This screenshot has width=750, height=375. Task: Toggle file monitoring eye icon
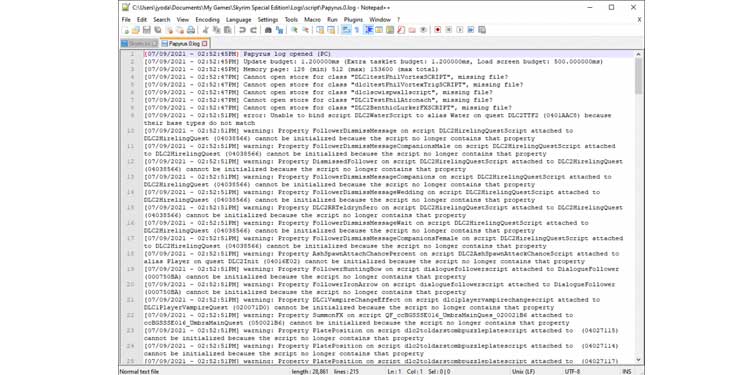pos(423,30)
